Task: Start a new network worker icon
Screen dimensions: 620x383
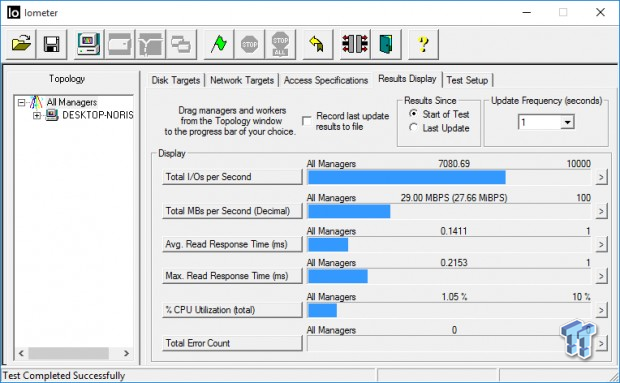Action: pos(150,44)
